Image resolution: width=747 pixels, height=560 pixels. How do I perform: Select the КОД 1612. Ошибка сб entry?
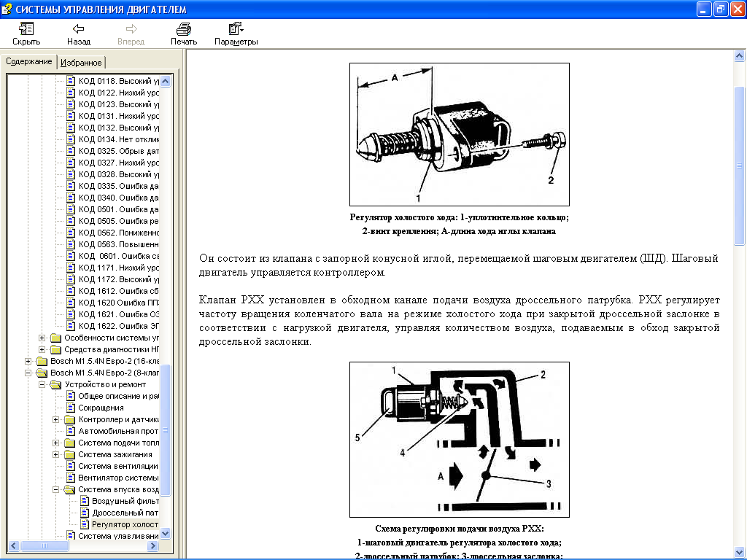point(119,291)
